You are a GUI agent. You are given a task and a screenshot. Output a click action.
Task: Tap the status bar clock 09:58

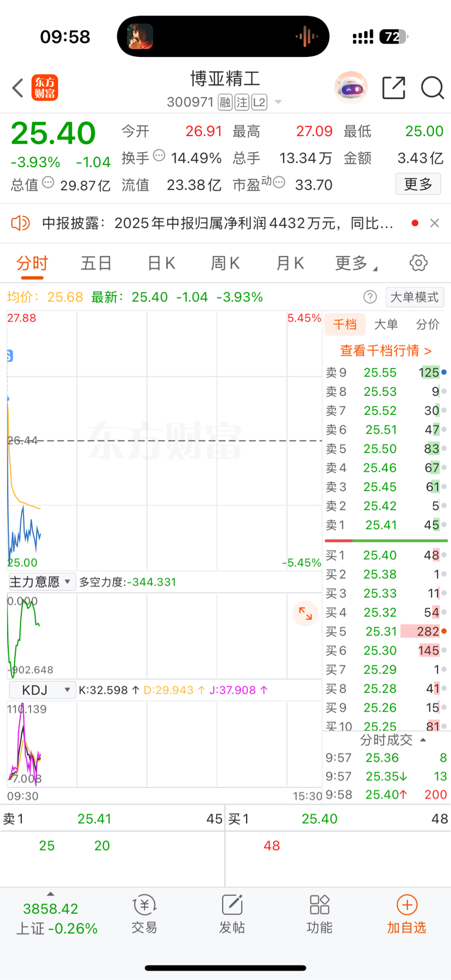pyautogui.click(x=65, y=37)
